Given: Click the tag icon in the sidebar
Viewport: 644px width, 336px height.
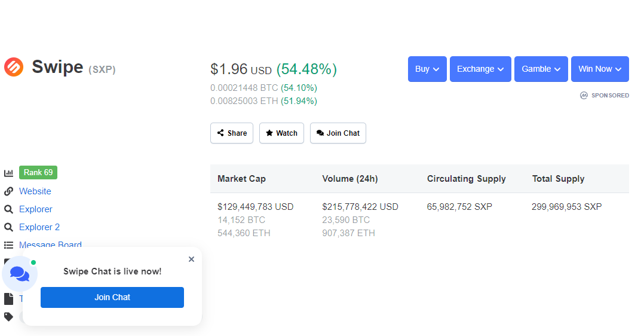Looking at the screenshot, I should tap(8, 317).
